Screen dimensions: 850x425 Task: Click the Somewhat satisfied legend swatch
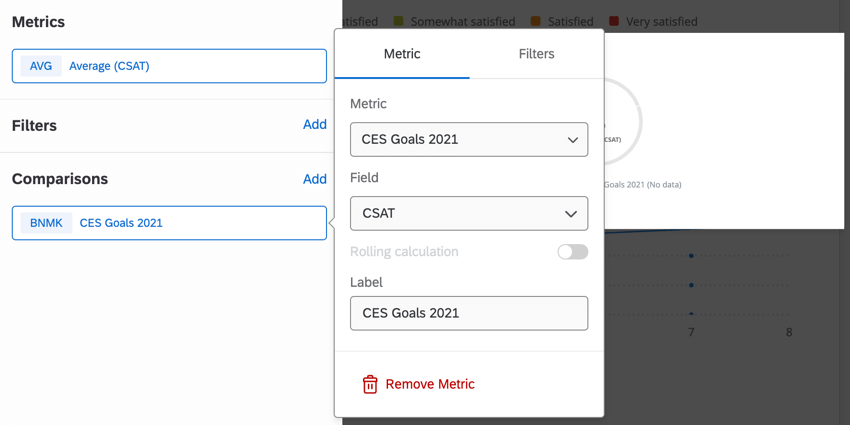pyautogui.click(x=399, y=21)
